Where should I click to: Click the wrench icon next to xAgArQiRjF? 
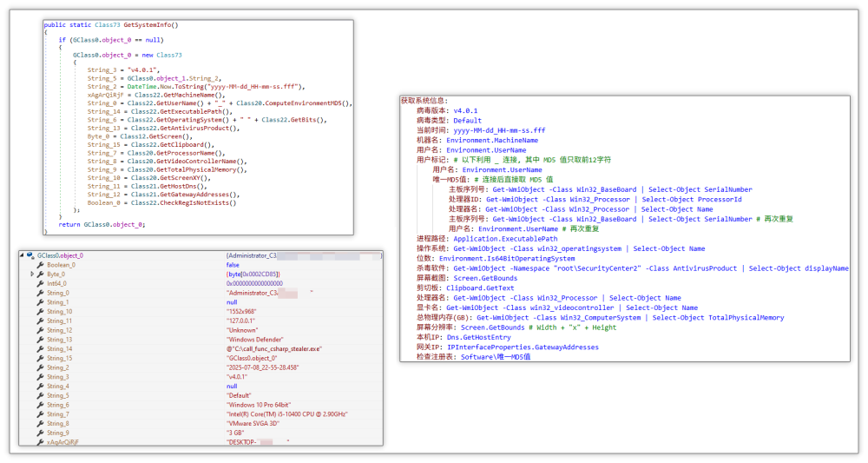[41, 442]
